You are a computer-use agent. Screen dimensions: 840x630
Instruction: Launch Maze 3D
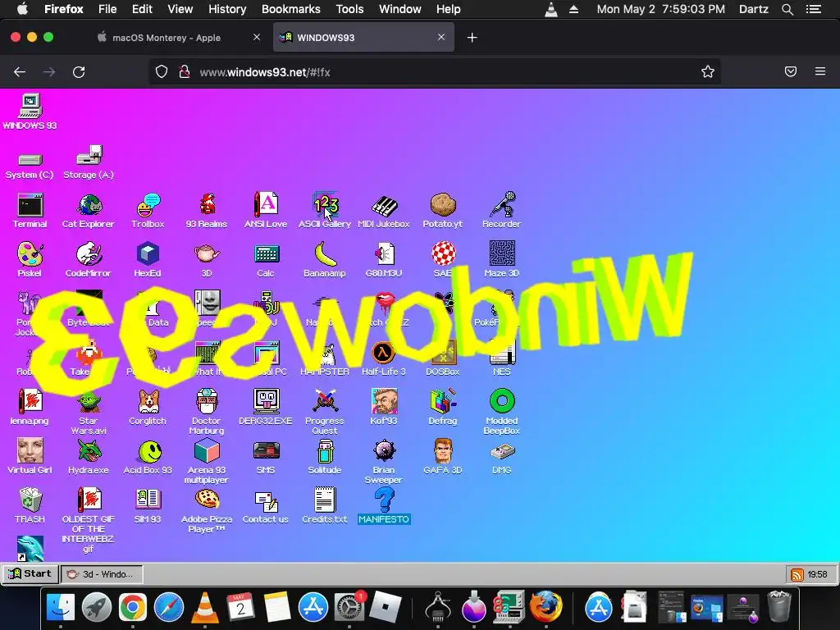point(501,260)
